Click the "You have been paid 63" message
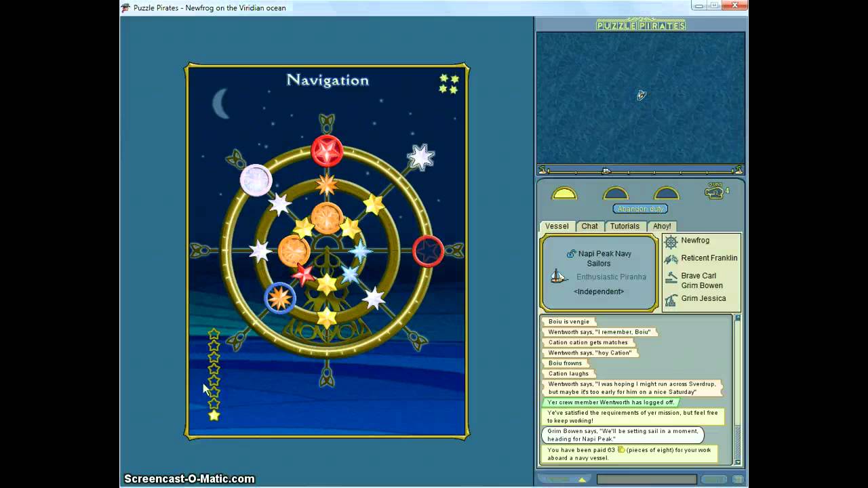This screenshot has height=488, width=868. coord(629,453)
